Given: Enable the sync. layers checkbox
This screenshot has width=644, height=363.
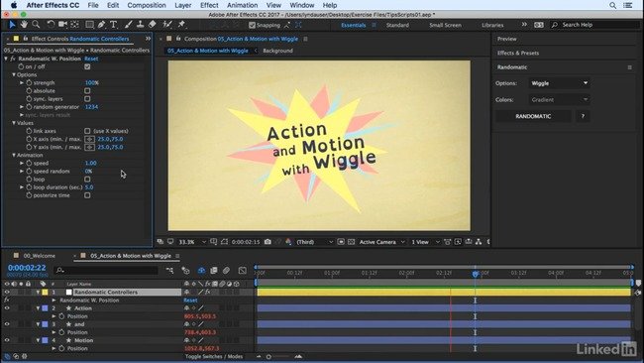Looking at the screenshot, I should [87, 98].
